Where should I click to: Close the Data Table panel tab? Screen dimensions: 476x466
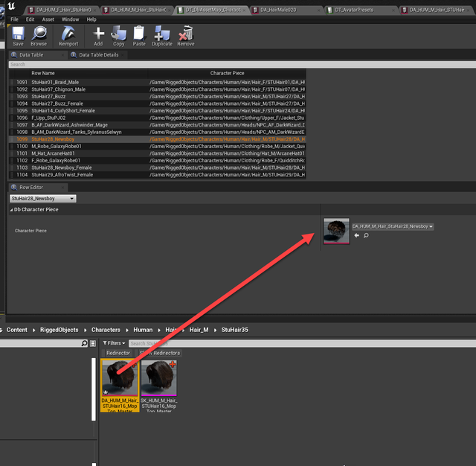(x=62, y=55)
